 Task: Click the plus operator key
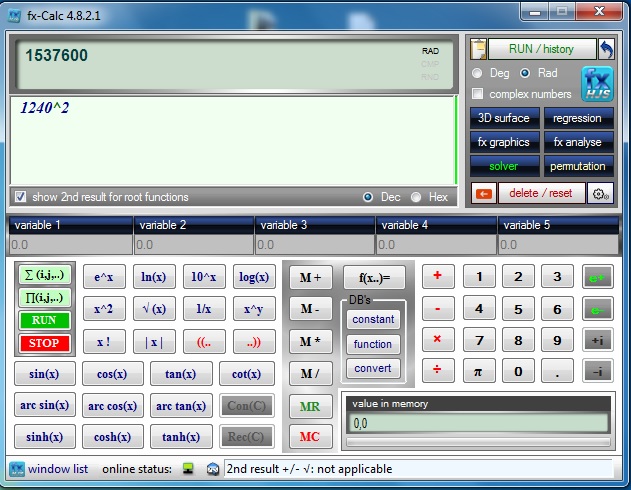coord(438,276)
